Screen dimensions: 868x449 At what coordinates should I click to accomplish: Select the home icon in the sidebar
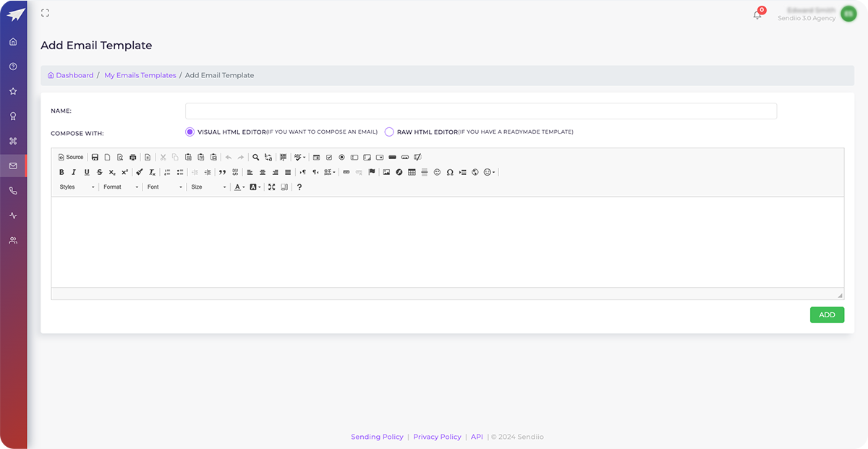coord(13,41)
